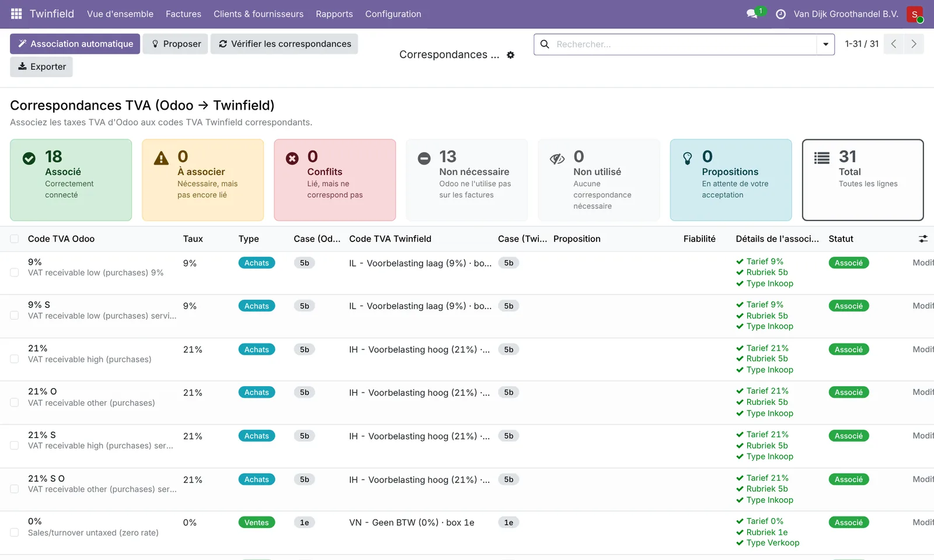The width and height of the screenshot is (934, 560).
Task: Filter by the Non nécessaire card
Action: click(x=466, y=180)
